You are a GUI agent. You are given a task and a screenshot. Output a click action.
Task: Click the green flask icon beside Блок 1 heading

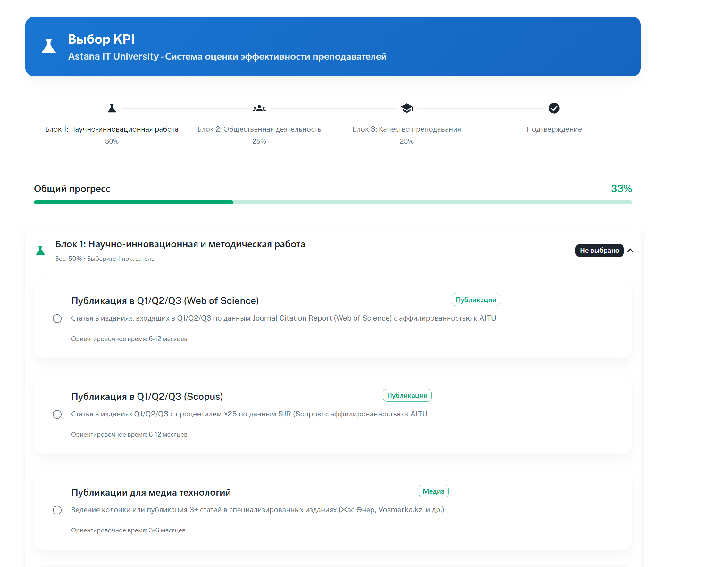click(x=40, y=251)
